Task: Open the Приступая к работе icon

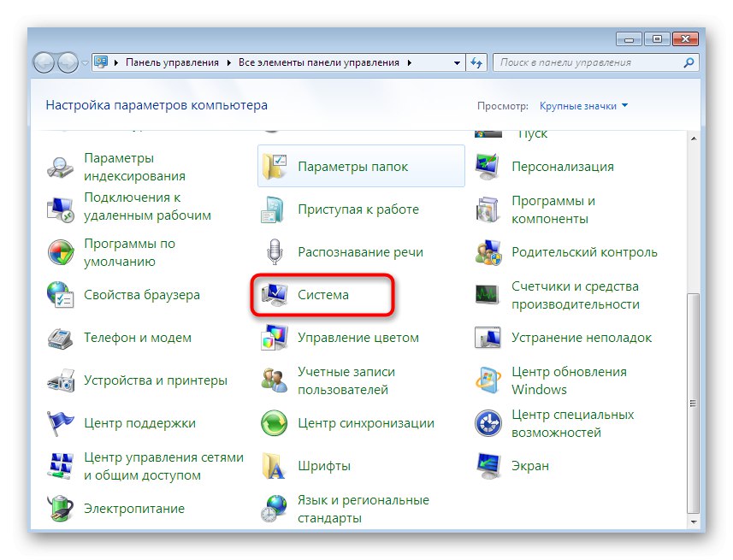Action: (273, 209)
